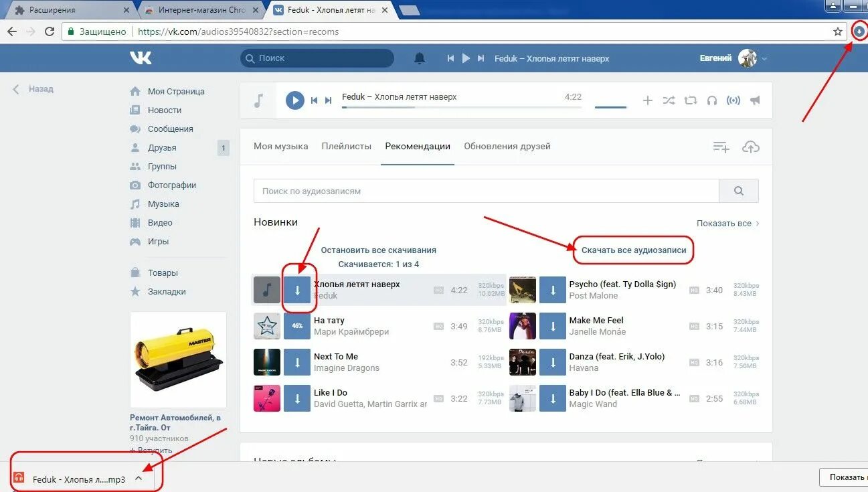Go to Моя Страница

(176, 92)
